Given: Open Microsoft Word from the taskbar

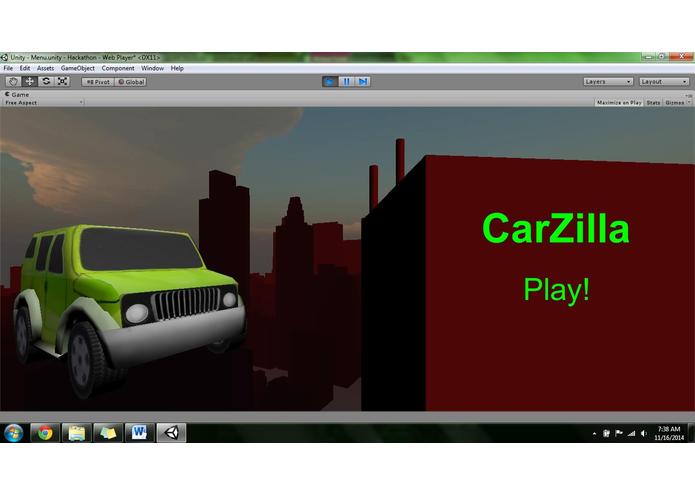Looking at the screenshot, I should click(x=140, y=432).
